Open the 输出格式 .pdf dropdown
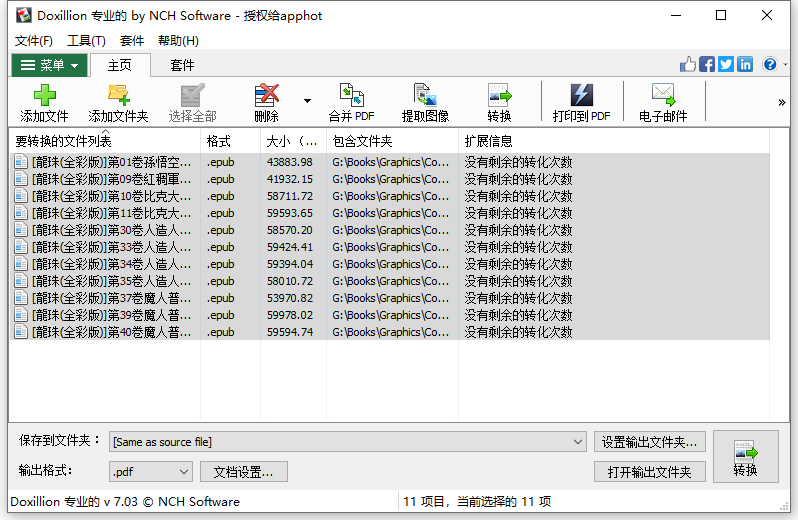 tap(151, 472)
